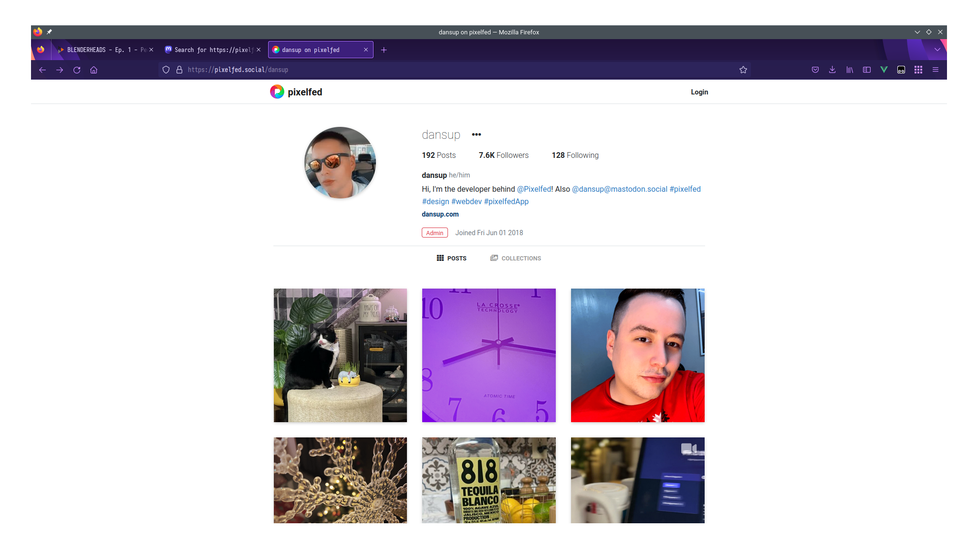Toggle the pin window icon in title bar
The height and width of the screenshot is (560, 978).
(49, 32)
